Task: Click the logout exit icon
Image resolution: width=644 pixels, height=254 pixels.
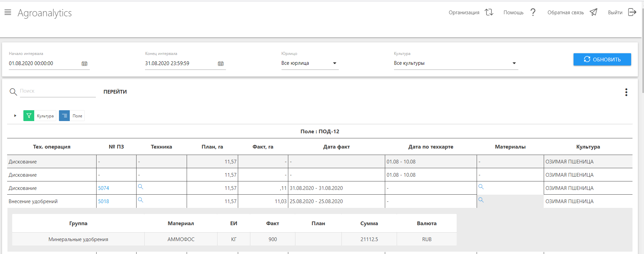Action: click(x=632, y=13)
